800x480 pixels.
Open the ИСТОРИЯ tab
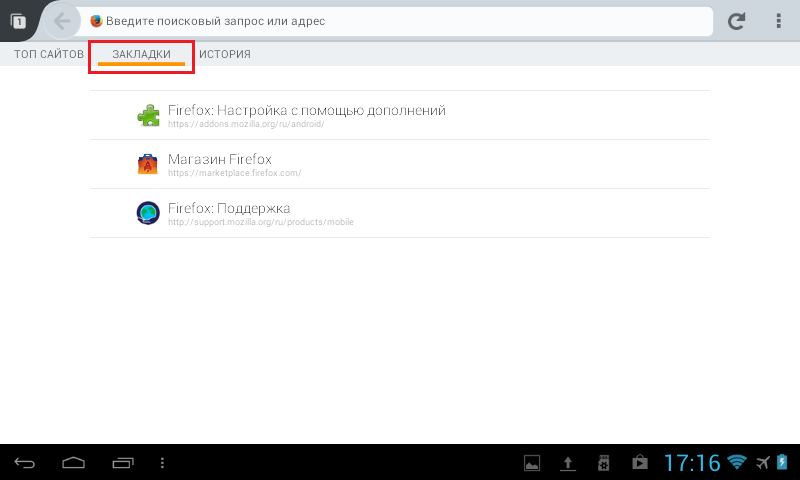pyautogui.click(x=225, y=54)
